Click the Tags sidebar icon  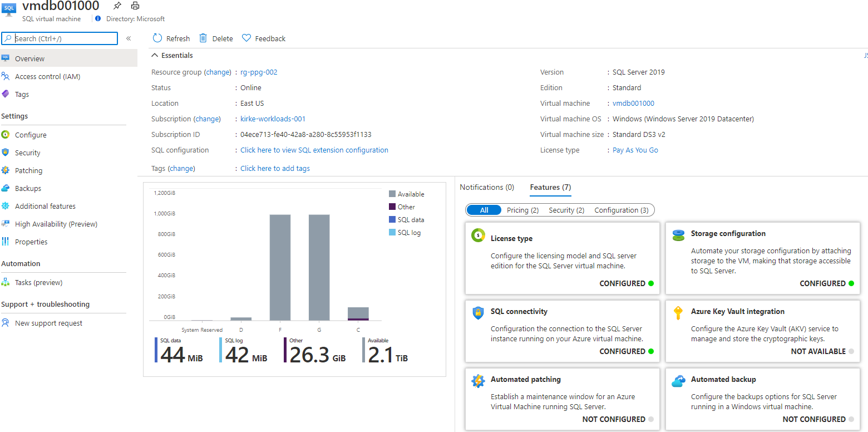click(x=6, y=94)
